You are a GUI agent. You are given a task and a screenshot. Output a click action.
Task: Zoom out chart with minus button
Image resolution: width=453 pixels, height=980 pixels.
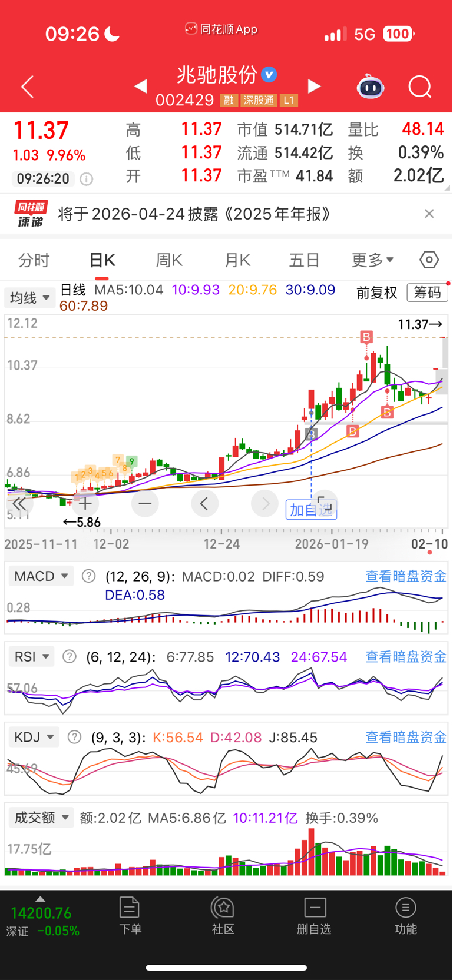[145, 504]
